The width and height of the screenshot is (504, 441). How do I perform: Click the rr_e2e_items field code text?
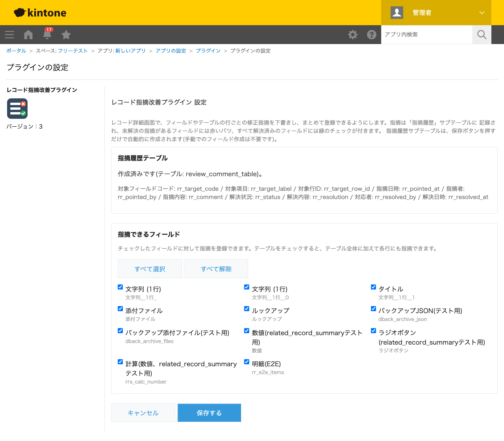click(x=268, y=372)
